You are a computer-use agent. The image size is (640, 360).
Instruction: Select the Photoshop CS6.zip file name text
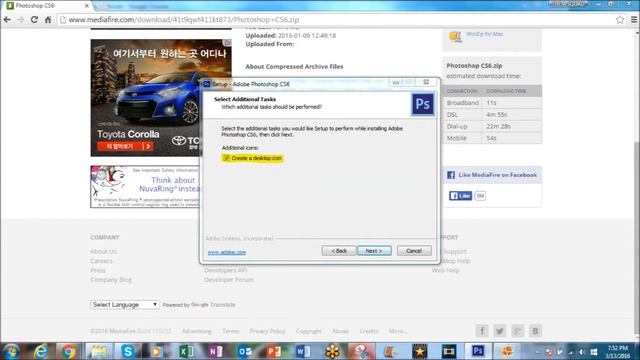[x=474, y=65]
